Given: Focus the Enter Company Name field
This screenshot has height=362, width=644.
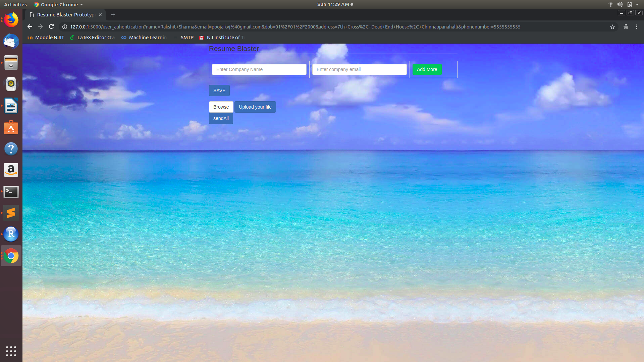Looking at the screenshot, I should (259, 69).
